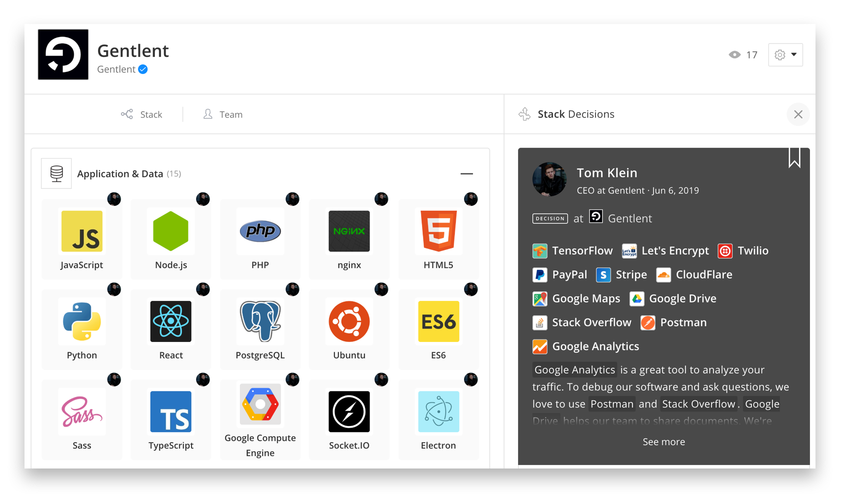Screen dimensions: 844x504
Task: Click the blue verified badge
Action: (x=143, y=69)
